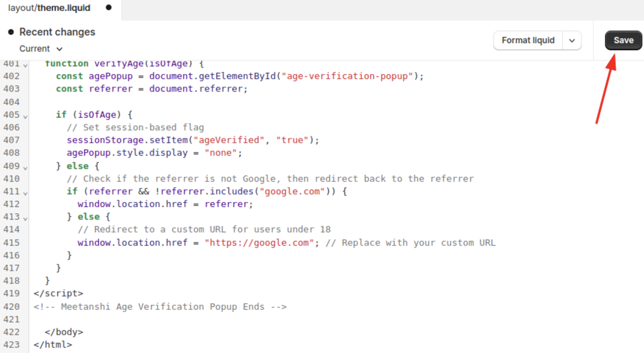
Task: Click the closing </script> tag
Action: (x=58, y=293)
